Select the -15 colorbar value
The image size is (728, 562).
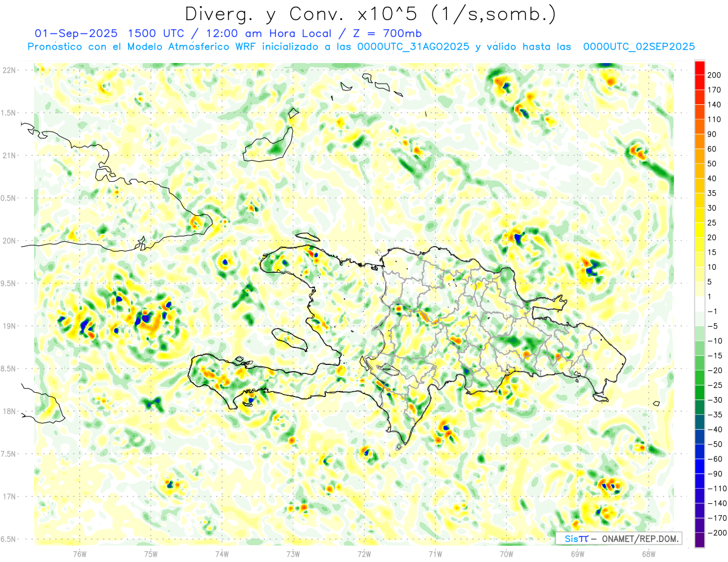(x=716, y=356)
